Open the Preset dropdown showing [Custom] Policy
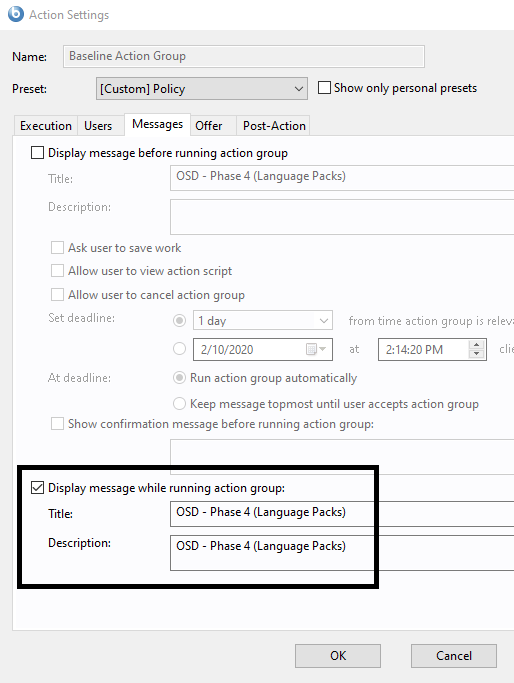The image size is (514, 683). tap(202, 89)
